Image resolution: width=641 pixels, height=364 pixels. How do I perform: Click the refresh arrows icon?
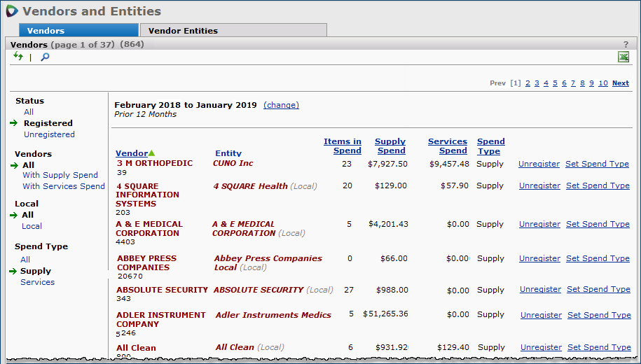coord(18,57)
